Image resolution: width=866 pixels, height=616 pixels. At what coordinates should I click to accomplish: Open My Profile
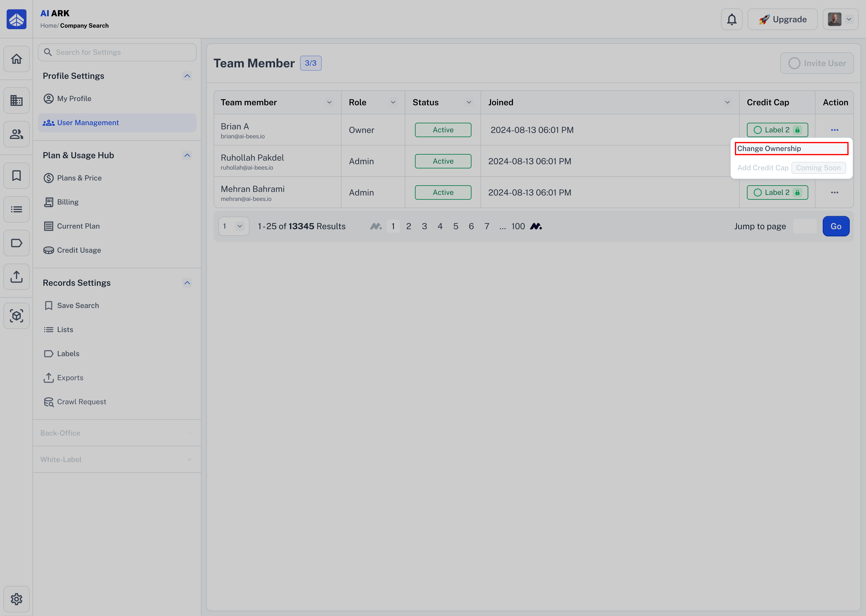point(117,99)
